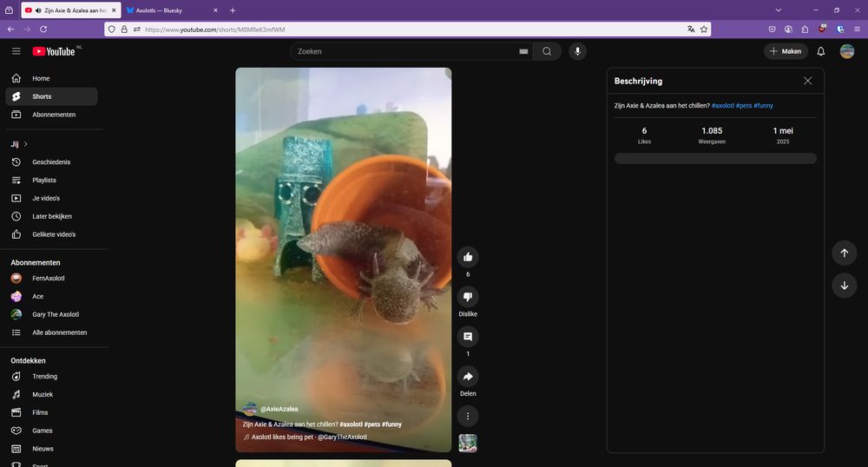
Task: Open Nieuws in Ontdekken section
Action: pos(51,449)
